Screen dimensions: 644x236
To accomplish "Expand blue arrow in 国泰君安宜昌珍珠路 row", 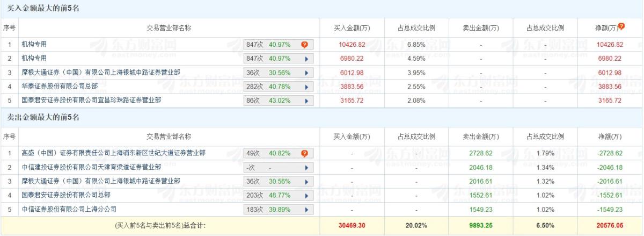I will pos(306,100).
